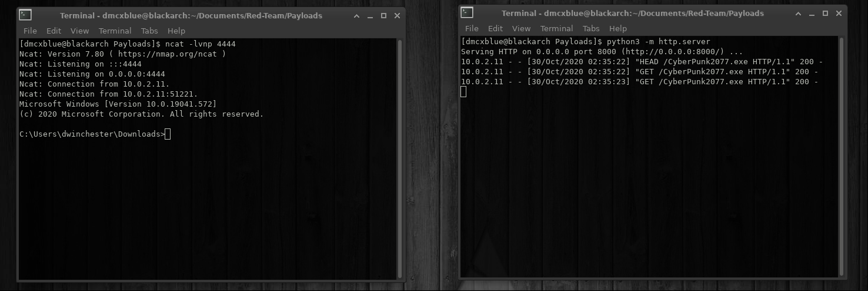
Task: Click the C:\Users\dwinchester\Downloads prompt
Action: pos(92,134)
